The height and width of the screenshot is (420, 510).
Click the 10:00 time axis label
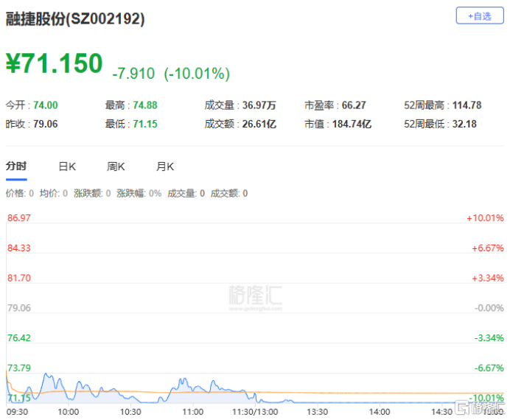(x=69, y=412)
